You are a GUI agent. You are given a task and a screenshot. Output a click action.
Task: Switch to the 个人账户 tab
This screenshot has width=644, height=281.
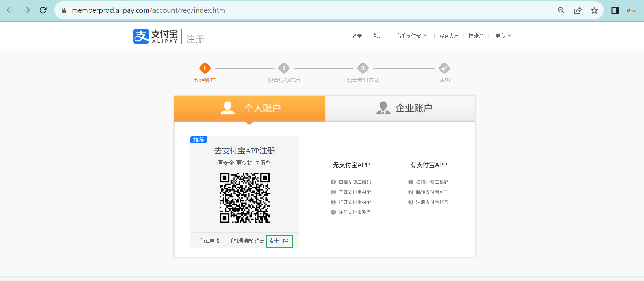(250, 108)
